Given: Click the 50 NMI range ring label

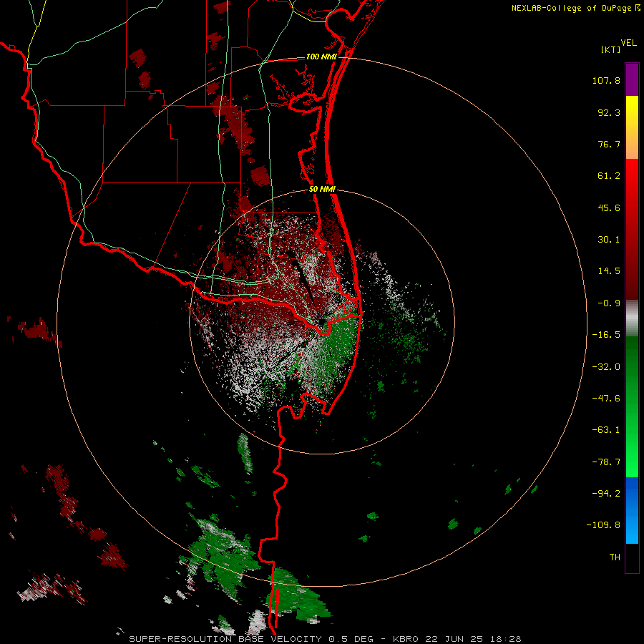Looking at the screenshot, I should [x=323, y=190].
